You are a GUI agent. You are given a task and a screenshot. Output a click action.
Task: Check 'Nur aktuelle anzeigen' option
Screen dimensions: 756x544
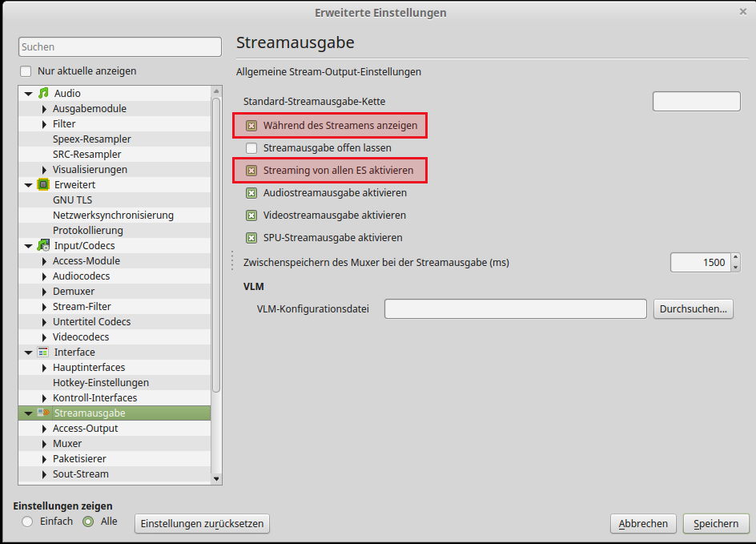[26, 71]
